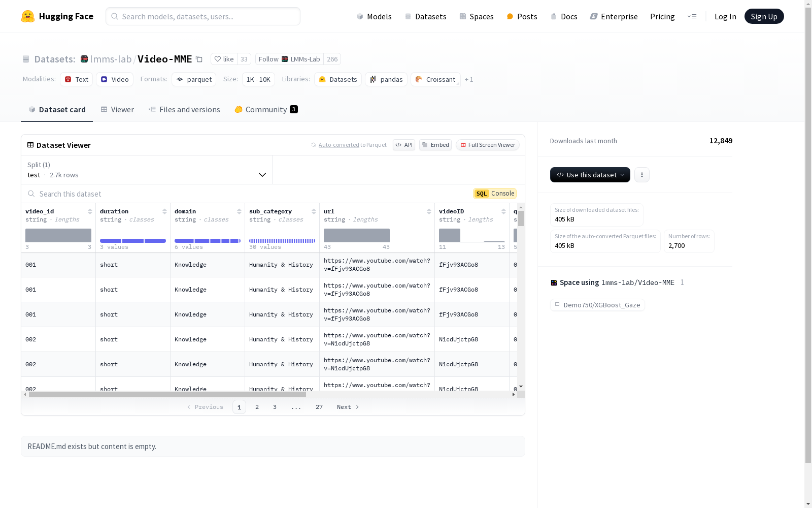Switch to the Files and versions tab
The image size is (812, 508).
tap(184, 110)
